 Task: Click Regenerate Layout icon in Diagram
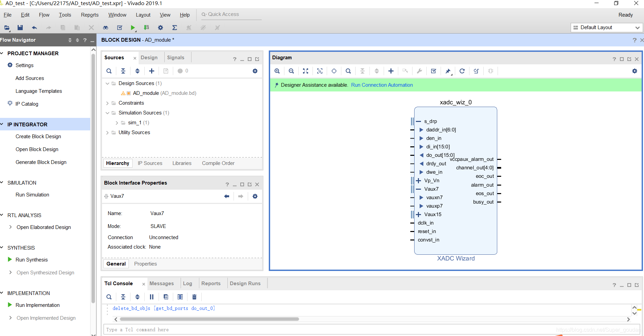click(462, 71)
